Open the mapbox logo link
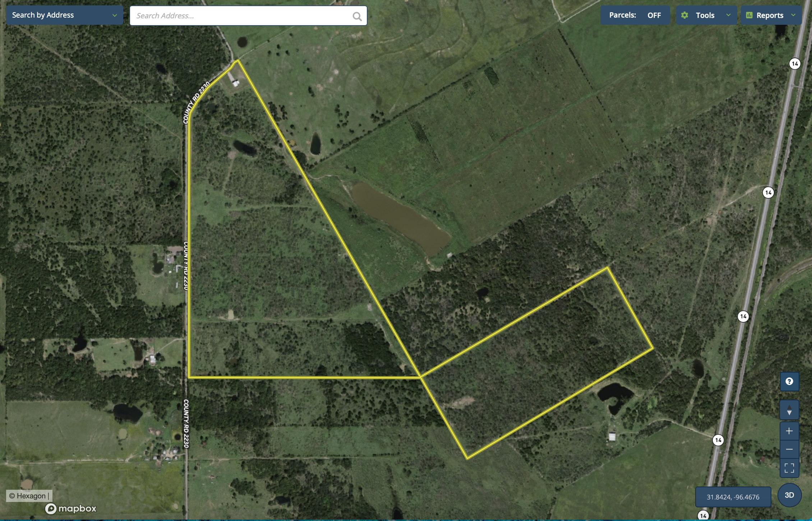The image size is (812, 521). (x=71, y=508)
